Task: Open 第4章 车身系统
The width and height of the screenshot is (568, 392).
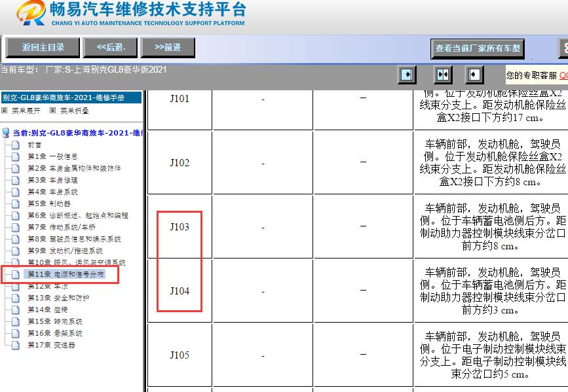Action: click(x=53, y=192)
